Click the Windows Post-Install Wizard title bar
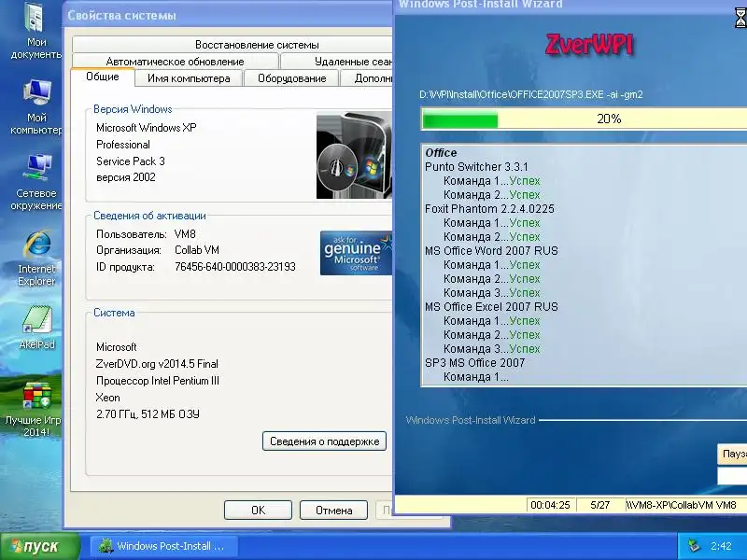Image resolution: width=747 pixels, height=560 pixels. 570,5
